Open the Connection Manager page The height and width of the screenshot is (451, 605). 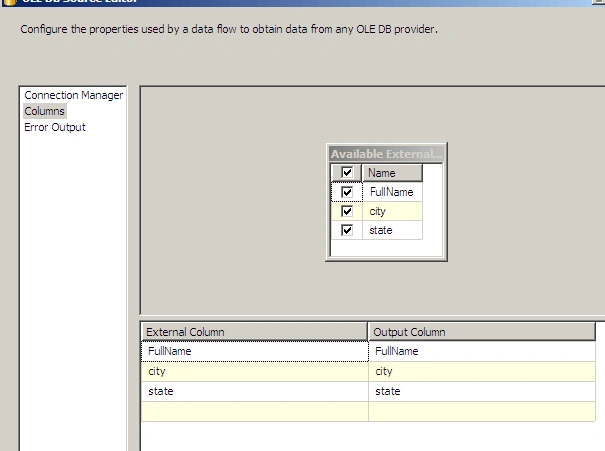(73, 95)
